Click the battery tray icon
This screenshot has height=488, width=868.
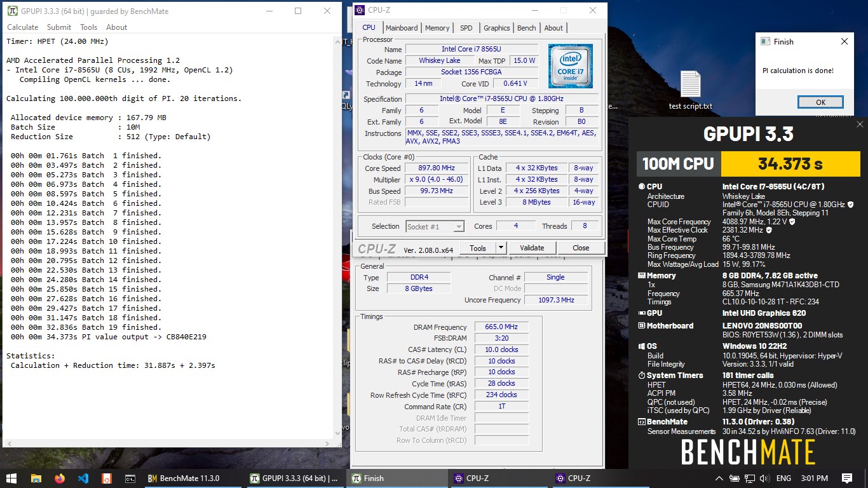735,478
